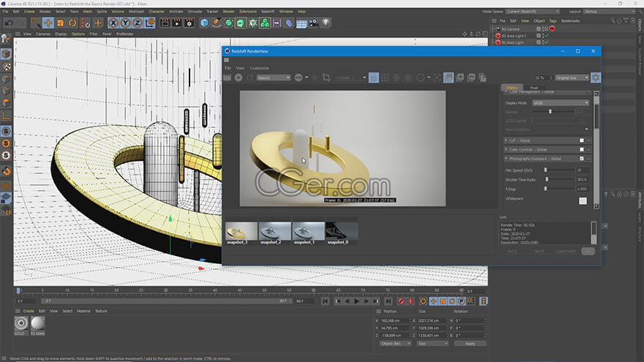Toggle RS Camera enable checkbox in Objects
The image size is (644, 362).
click(x=539, y=29)
